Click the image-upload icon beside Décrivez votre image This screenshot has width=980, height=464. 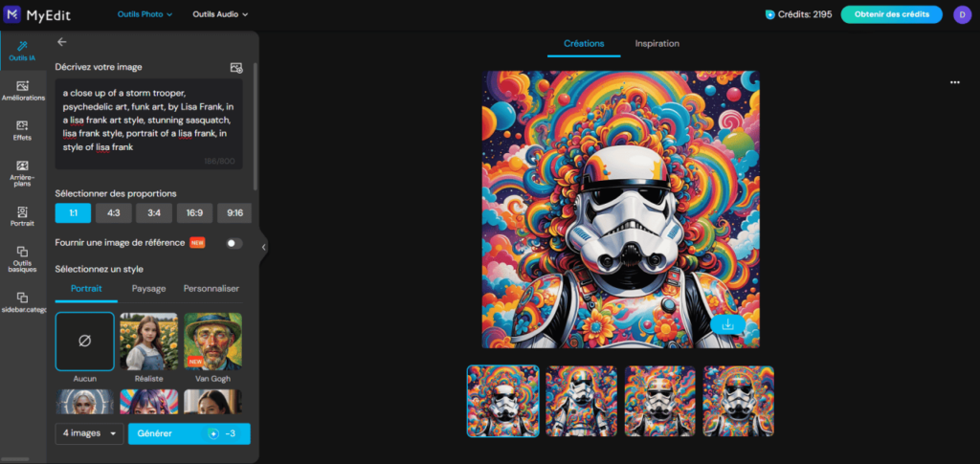coord(236,67)
